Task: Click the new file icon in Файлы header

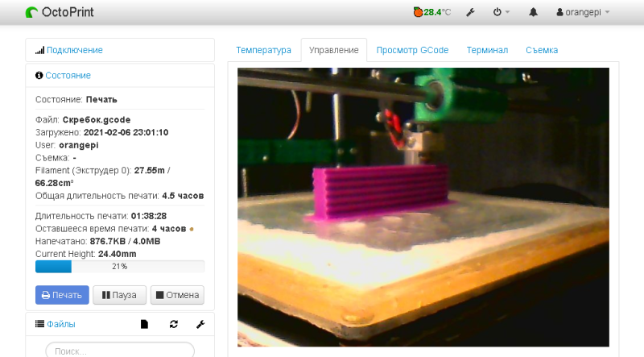Action: [144, 324]
